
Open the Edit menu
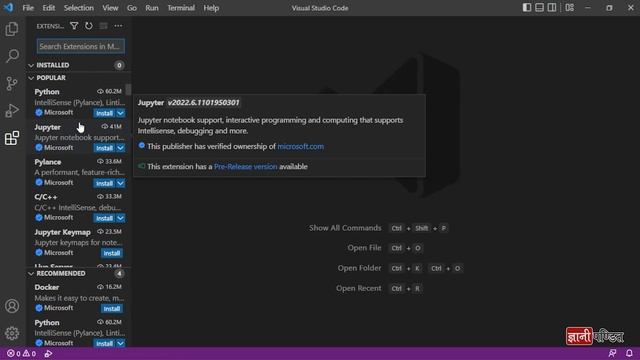pos(49,8)
